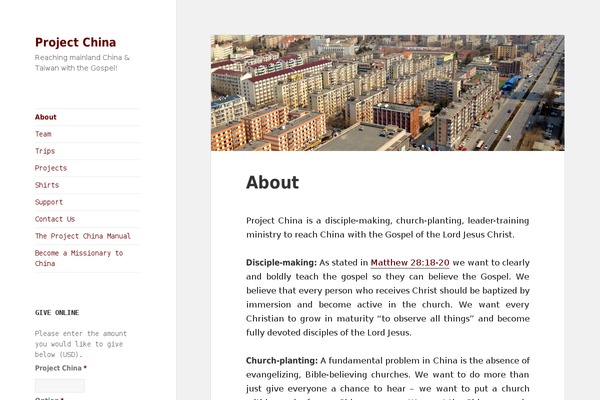The width and height of the screenshot is (600, 400).
Task: Visit the Shirts page
Action: coord(47,185)
